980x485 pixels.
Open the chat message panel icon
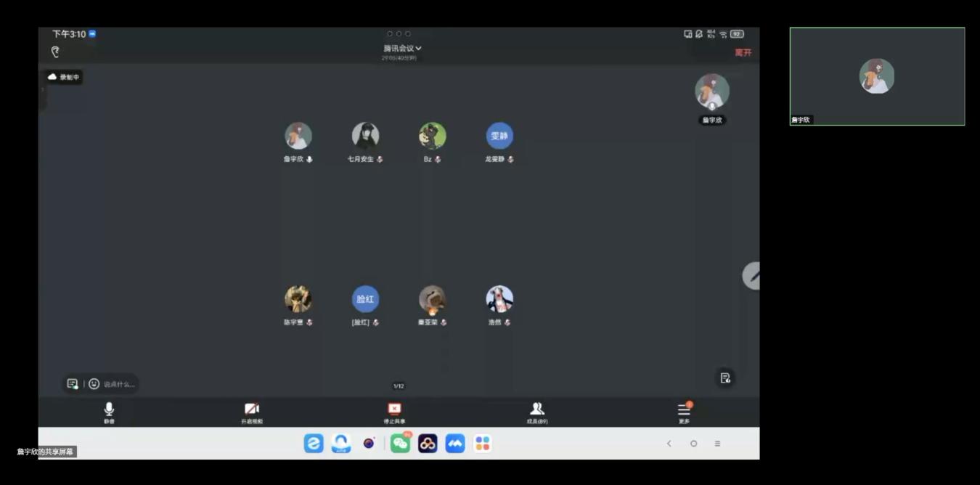73,383
